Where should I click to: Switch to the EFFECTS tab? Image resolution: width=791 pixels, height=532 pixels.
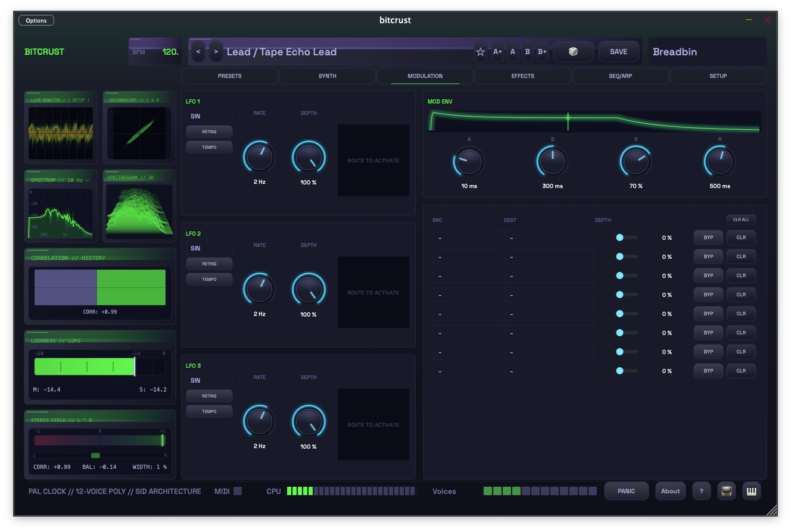(522, 76)
